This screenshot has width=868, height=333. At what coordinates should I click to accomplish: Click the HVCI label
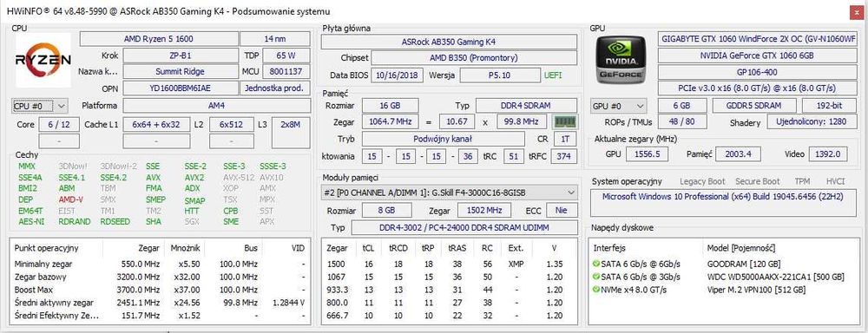[x=836, y=181]
